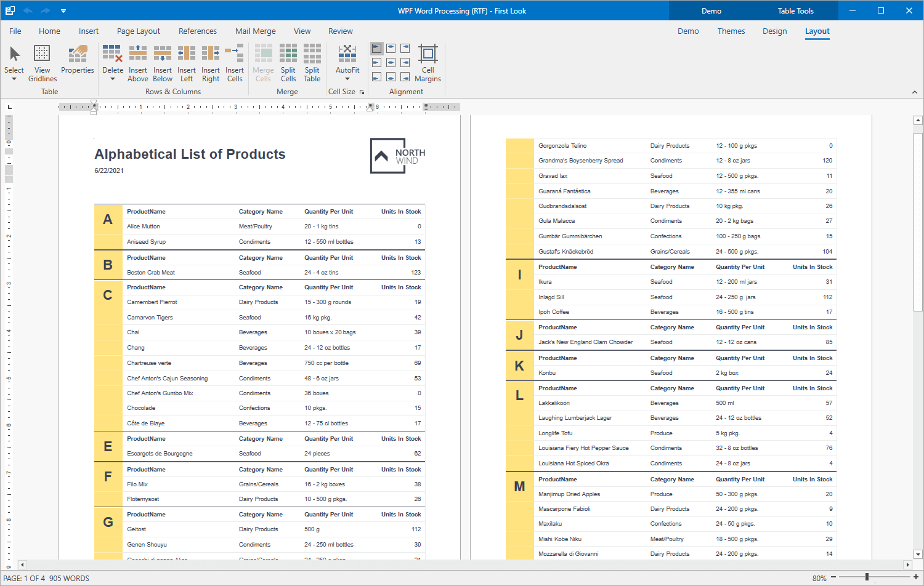Click the Split Table icon
Screen dimensions: 924x586
[x=312, y=54]
